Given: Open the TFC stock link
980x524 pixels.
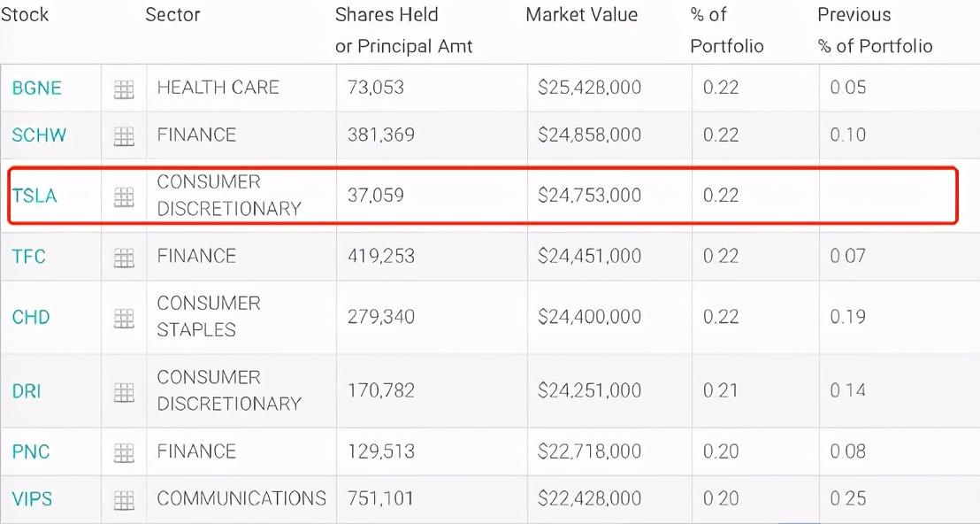Looking at the screenshot, I should tap(29, 257).
